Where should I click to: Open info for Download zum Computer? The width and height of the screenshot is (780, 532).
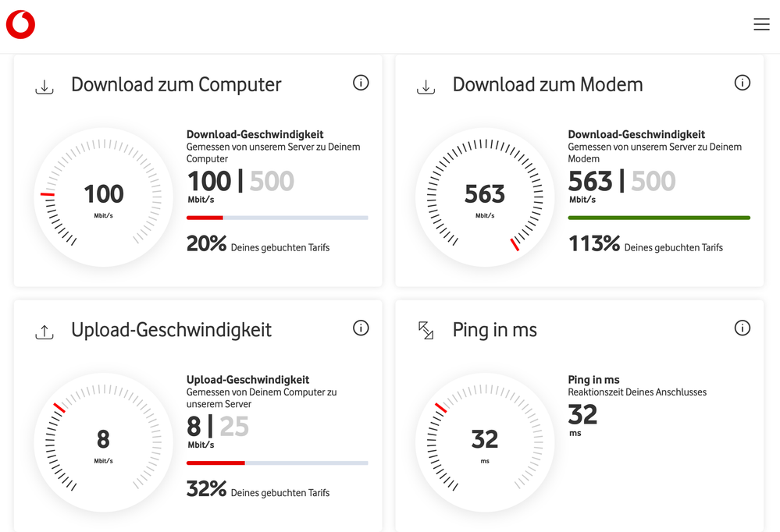click(x=361, y=83)
